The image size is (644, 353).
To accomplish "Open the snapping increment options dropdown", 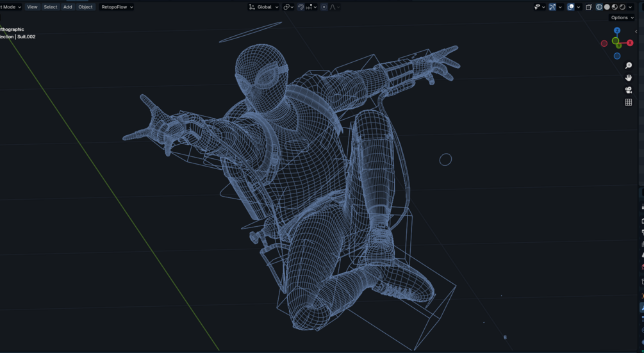I will coord(311,7).
